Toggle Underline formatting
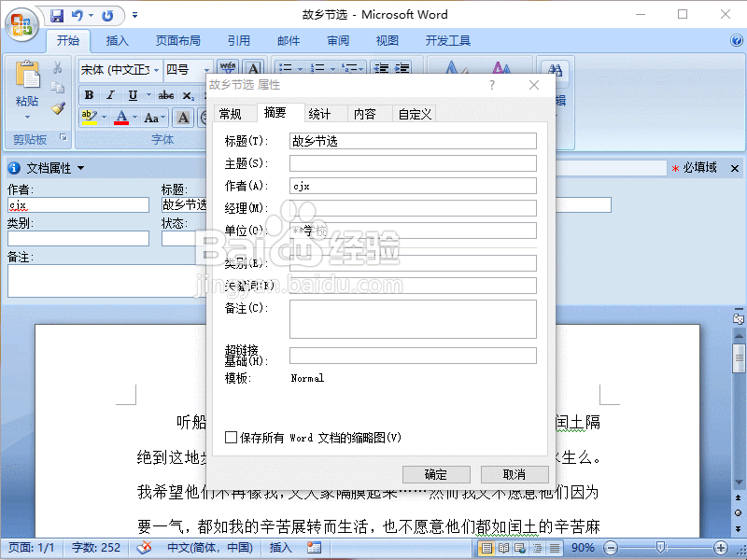This screenshot has width=747, height=560. [133, 95]
